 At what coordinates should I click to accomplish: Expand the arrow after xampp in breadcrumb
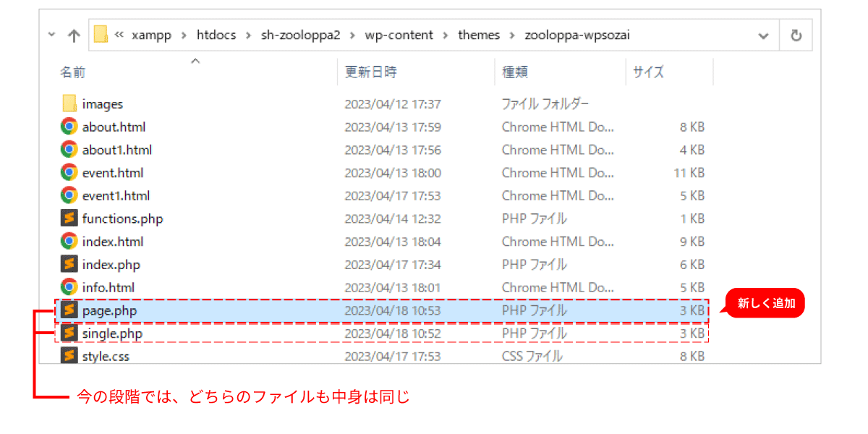point(184,35)
